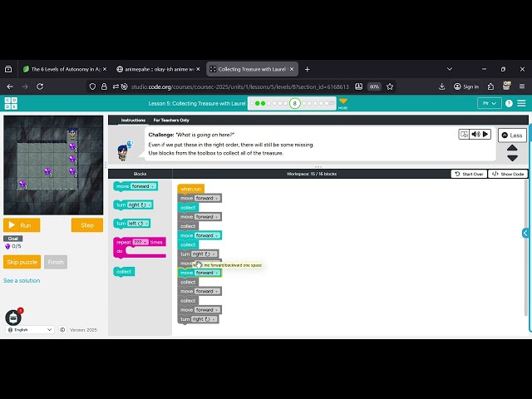
Task: Click the Step button
Action: 87,225
